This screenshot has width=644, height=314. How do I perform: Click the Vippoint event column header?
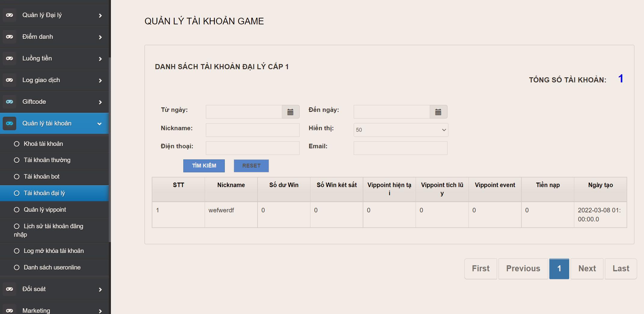(x=495, y=189)
